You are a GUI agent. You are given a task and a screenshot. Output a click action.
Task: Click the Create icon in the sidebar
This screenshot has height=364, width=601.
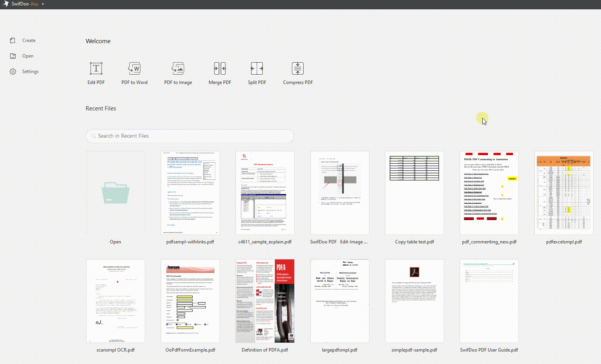[13, 40]
